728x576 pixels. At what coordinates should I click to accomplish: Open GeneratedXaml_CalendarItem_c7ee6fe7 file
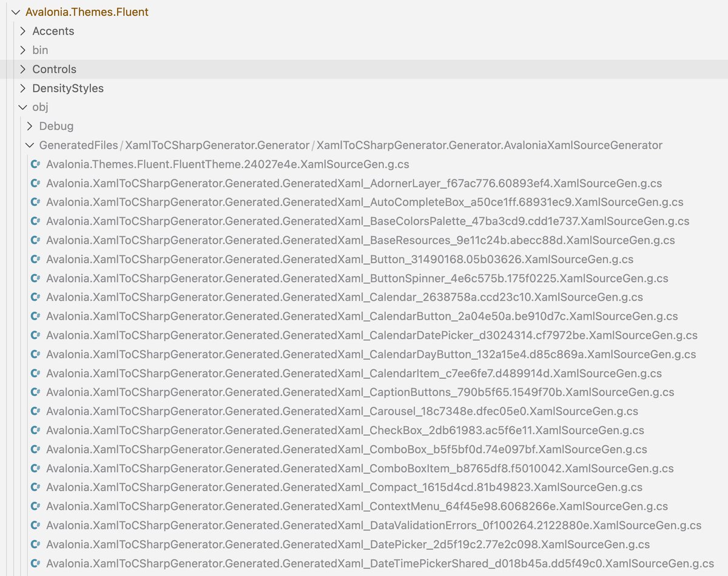tap(354, 373)
